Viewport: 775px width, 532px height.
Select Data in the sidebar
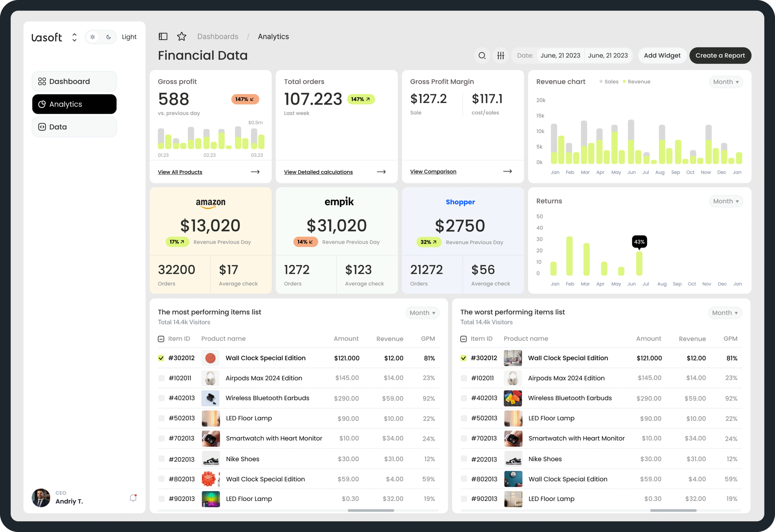point(74,127)
